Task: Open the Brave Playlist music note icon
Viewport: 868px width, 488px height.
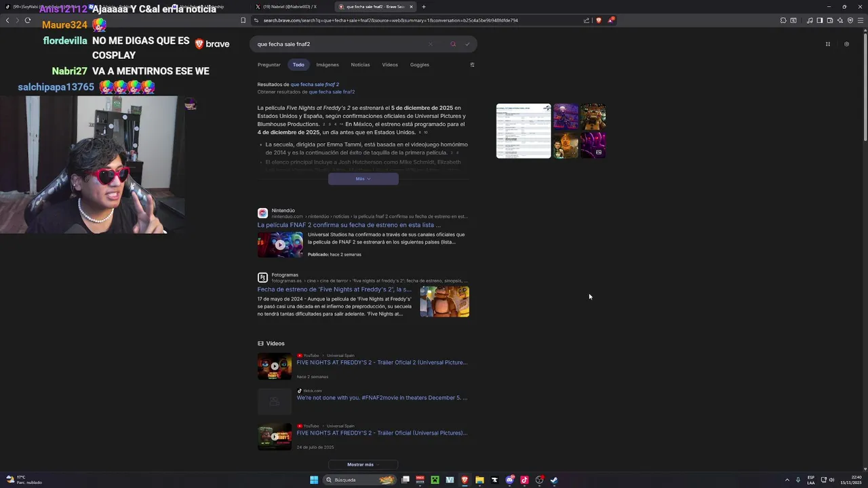Action: (x=810, y=20)
